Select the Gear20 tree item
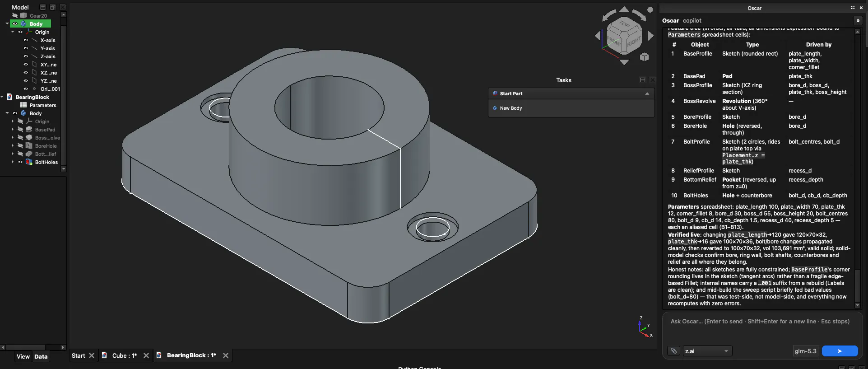 [38, 16]
